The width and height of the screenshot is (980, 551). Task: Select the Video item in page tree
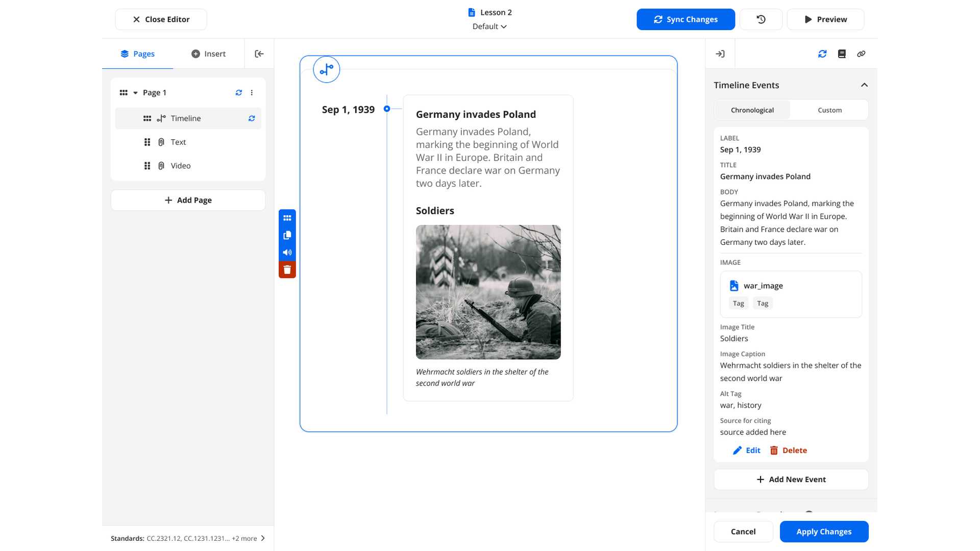pos(188,166)
